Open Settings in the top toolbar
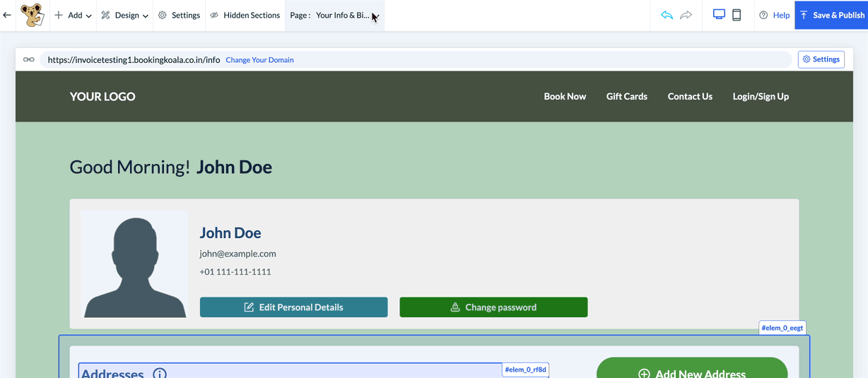 pyautogui.click(x=179, y=15)
